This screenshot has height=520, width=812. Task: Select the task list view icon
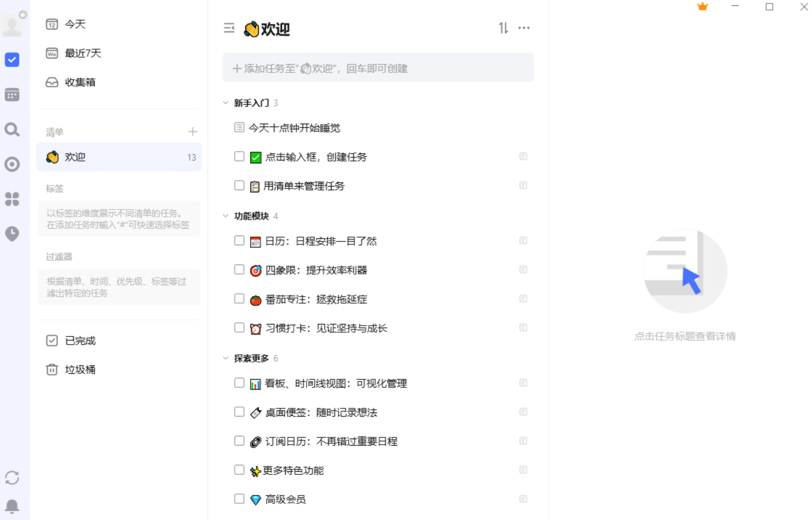coord(12,60)
